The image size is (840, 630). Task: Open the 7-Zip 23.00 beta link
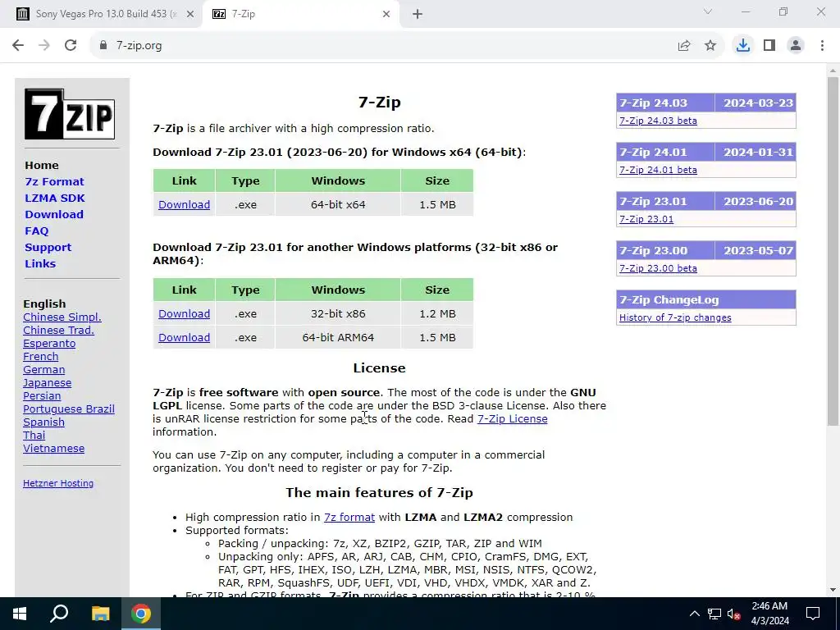pos(658,268)
